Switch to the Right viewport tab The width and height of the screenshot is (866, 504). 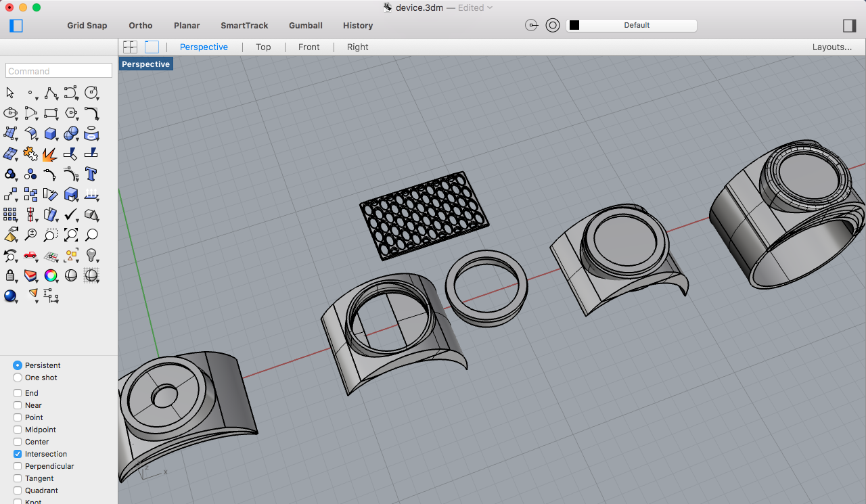(358, 47)
